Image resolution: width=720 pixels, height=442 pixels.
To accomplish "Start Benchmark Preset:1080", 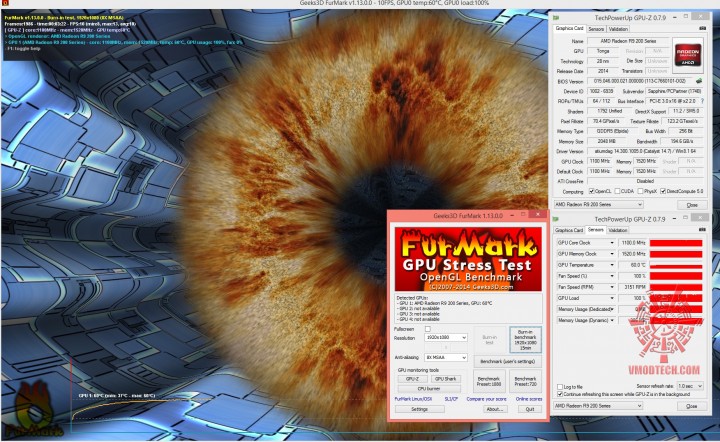I will tap(489, 381).
